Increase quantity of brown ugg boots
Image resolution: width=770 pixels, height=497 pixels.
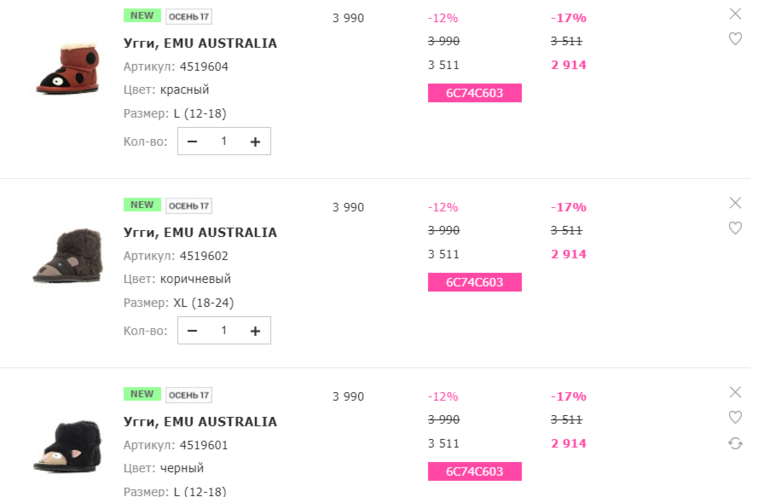click(255, 331)
